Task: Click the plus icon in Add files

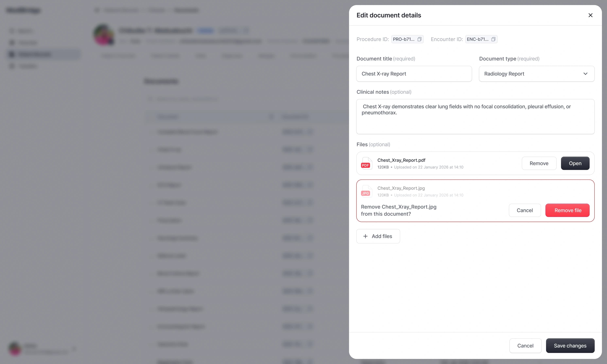Action: (x=365, y=236)
